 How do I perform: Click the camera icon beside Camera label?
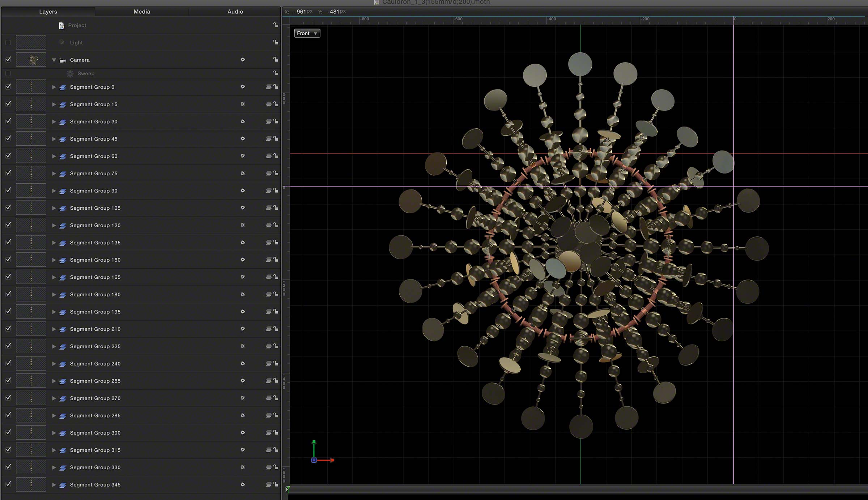[63, 60]
